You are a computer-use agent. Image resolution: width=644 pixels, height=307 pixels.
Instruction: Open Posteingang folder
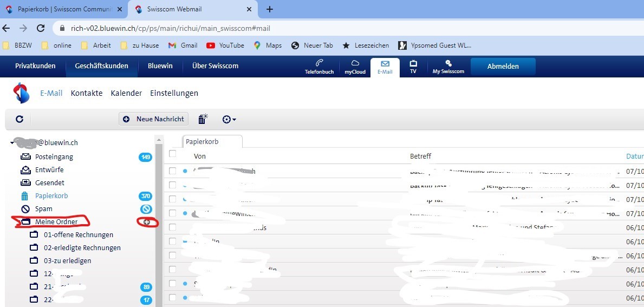point(54,156)
